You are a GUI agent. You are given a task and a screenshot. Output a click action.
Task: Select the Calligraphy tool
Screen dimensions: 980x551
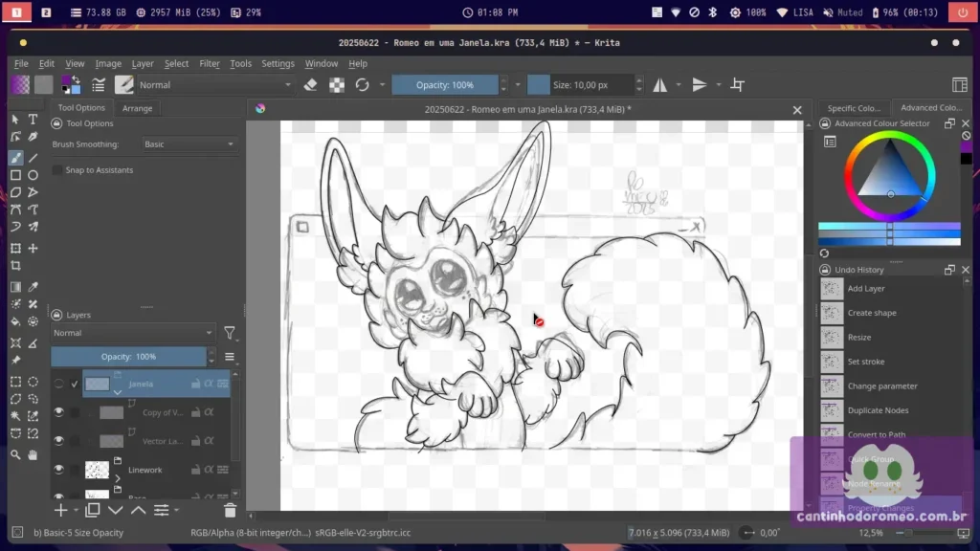(33, 137)
